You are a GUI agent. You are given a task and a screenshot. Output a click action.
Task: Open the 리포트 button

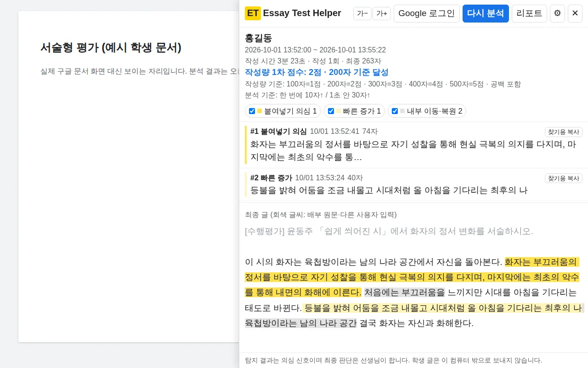pos(529,13)
